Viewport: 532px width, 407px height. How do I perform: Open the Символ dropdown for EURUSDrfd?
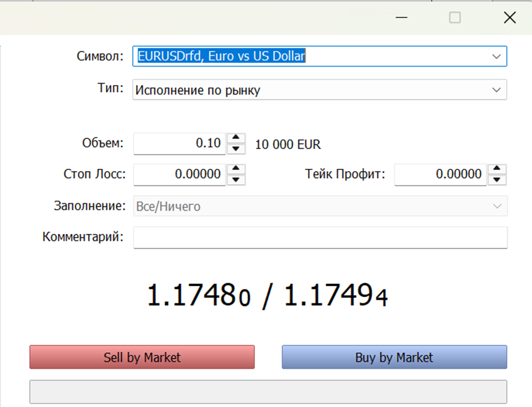point(496,56)
